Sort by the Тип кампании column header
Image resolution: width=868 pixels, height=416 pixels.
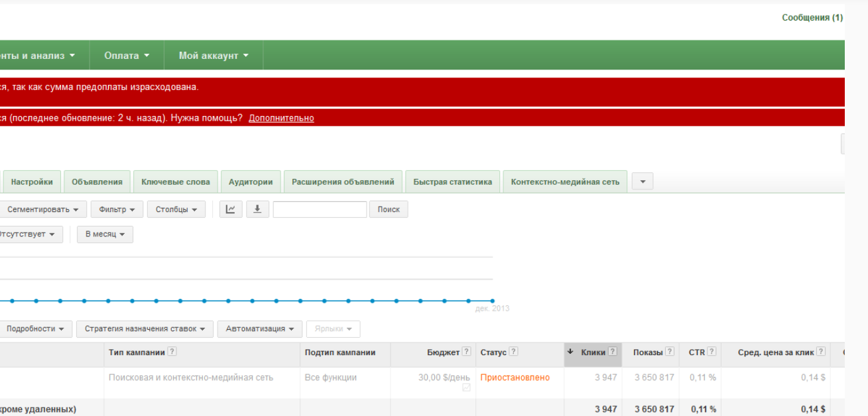click(137, 352)
